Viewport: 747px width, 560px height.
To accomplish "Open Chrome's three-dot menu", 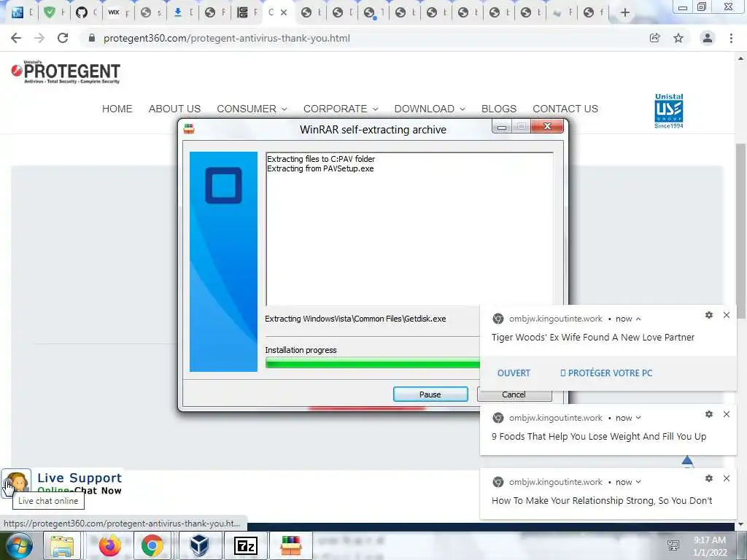I will coord(731,38).
